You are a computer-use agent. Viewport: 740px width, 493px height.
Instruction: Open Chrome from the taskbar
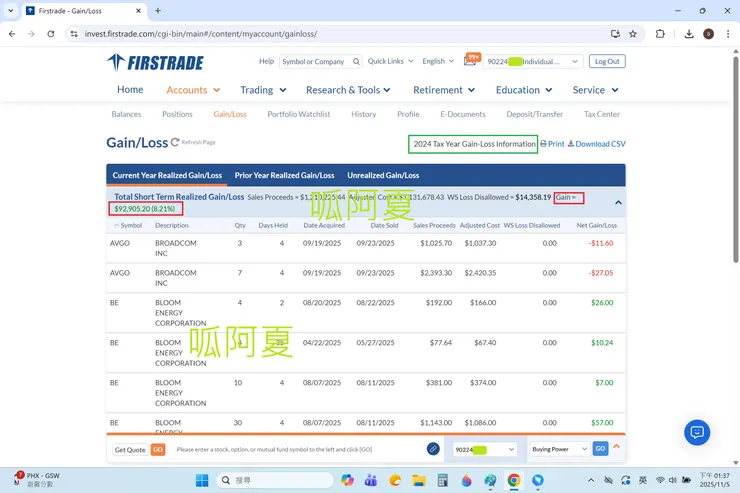click(x=514, y=480)
